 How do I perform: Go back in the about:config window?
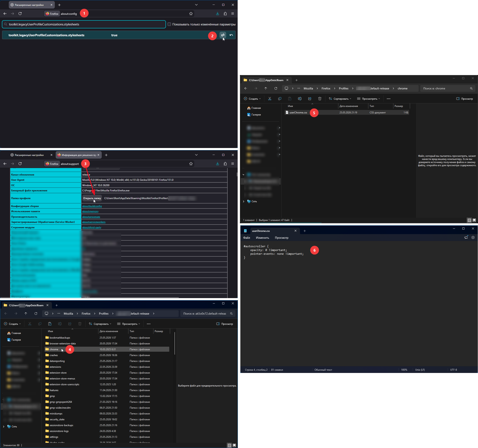tap(5, 14)
